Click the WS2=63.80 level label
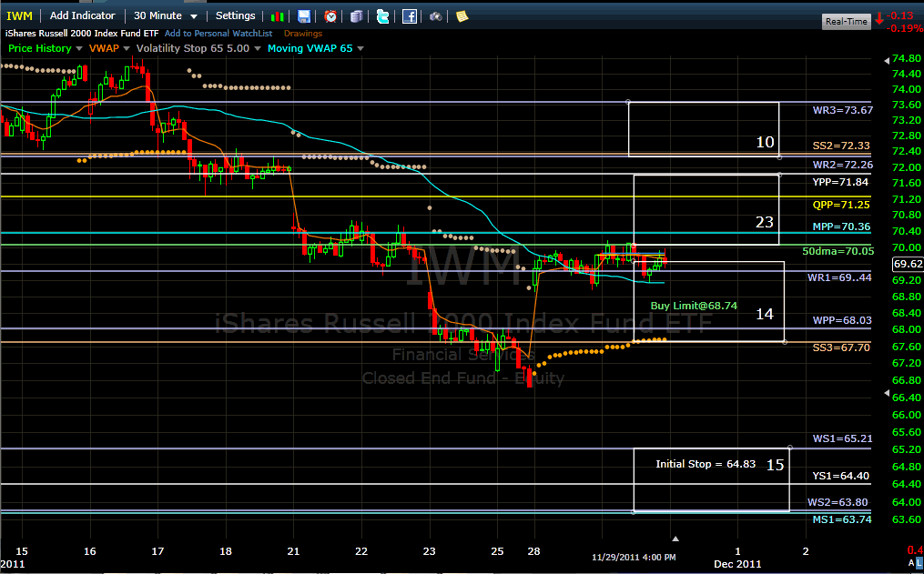Viewport: 924px width, 574px height. coord(838,502)
